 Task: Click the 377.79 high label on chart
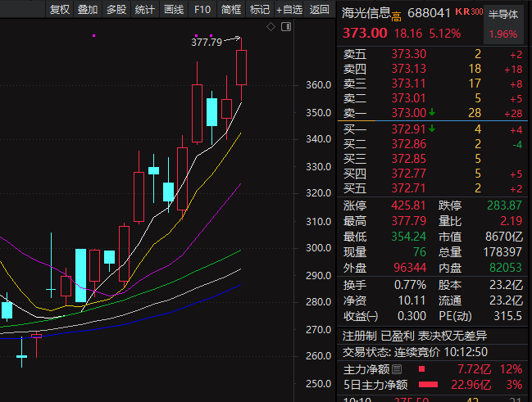[207, 43]
